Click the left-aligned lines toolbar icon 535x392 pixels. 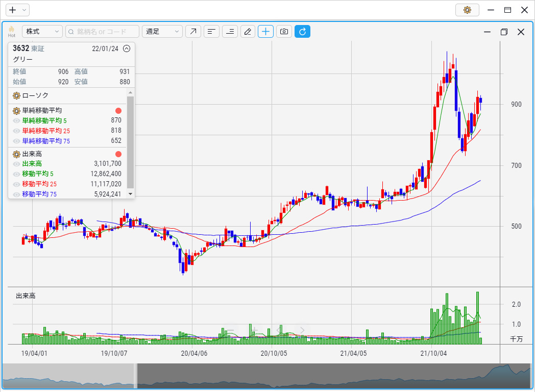[211, 31]
